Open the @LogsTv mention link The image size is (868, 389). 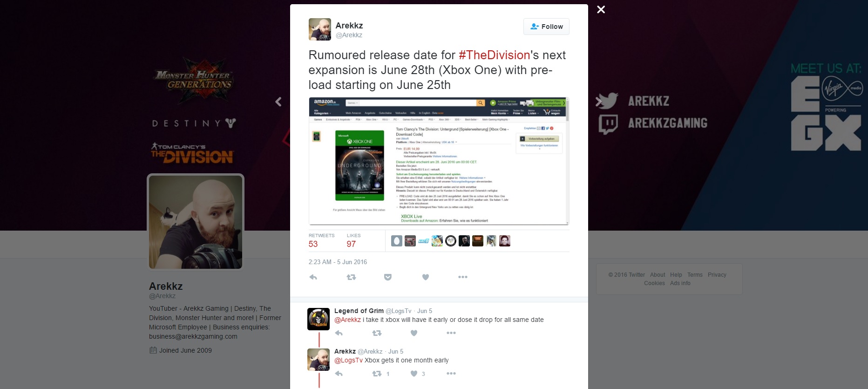348,360
